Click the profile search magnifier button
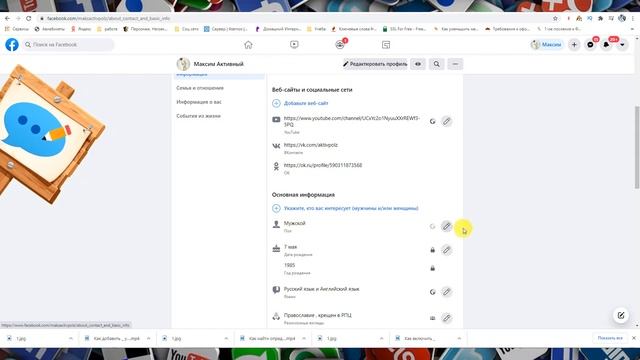Viewport: 640px width, 360px height. tap(436, 64)
